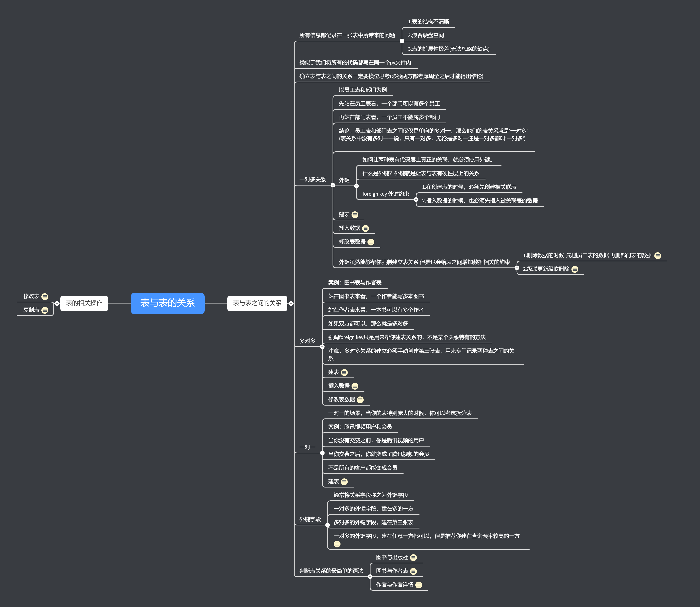Select the 2.浪费硬盘空间 node
The height and width of the screenshot is (607, 700).
426,35
